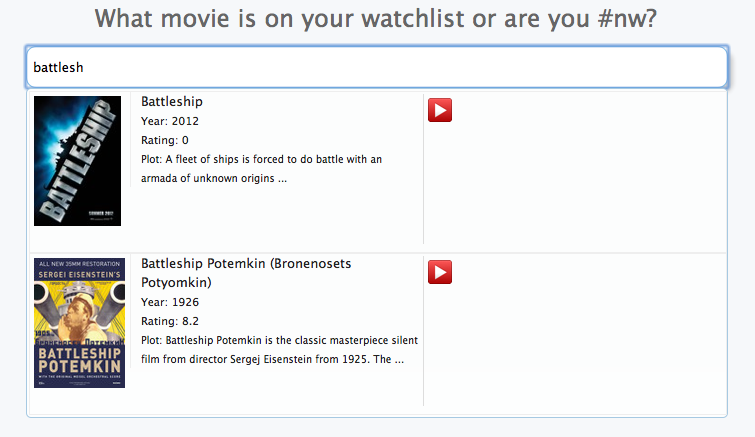This screenshot has height=437, width=755.
Task: Open the Battleship Potemkin poster thumbnail
Action: pyautogui.click(x=79, y=323)
